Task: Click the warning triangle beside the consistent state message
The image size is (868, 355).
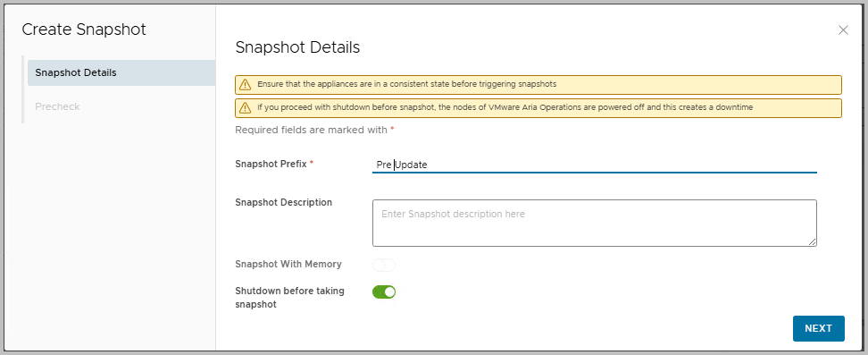Action: 245,85
